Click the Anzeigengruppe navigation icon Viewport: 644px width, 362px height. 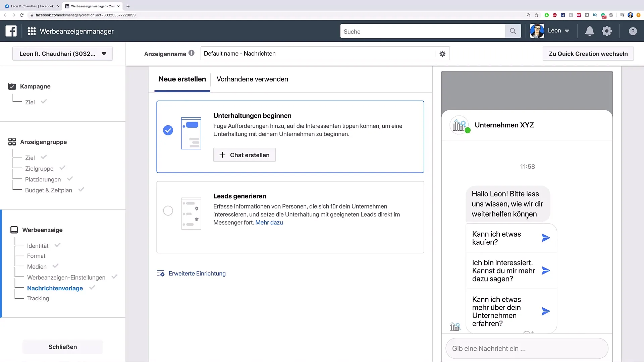coord(12,141)
